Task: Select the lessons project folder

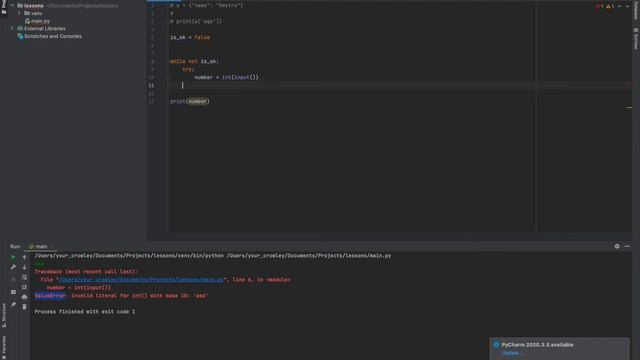Action: [x=33, y=5]
